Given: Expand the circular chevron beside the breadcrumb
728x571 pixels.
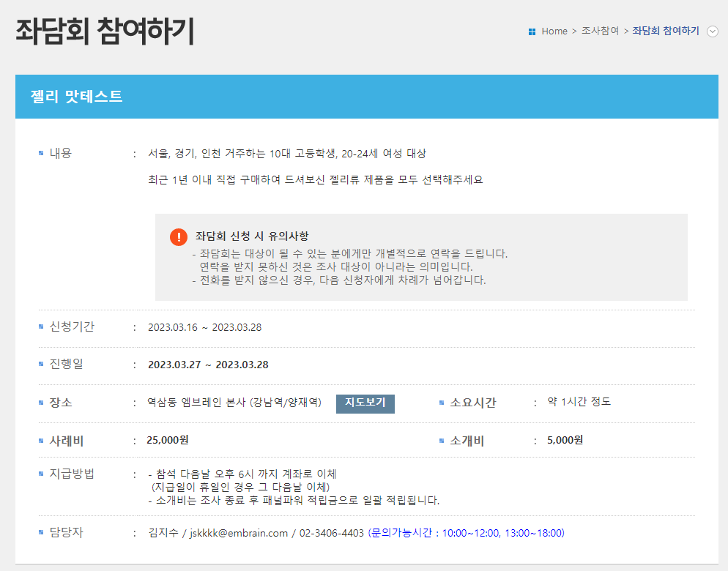Looking at the screenshot, I should [x=711, y=31].
